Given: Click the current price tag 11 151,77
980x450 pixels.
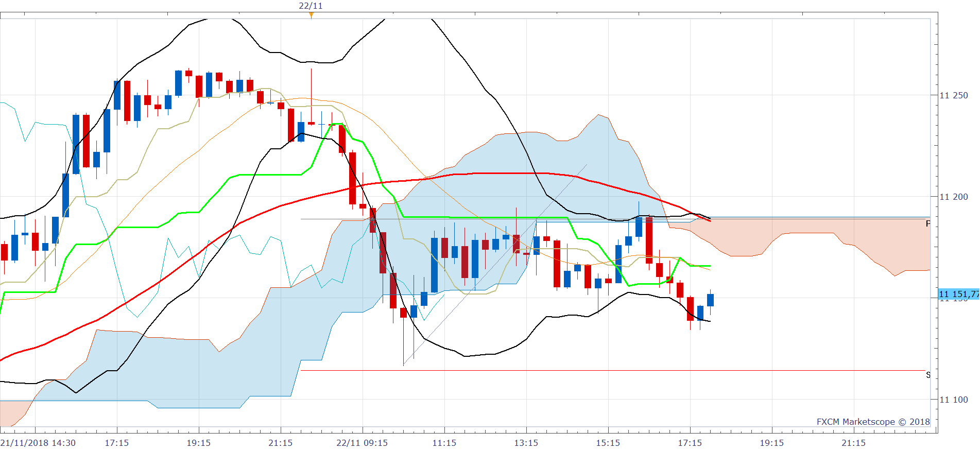Looking at the screenshot, I should pos(958,294).
